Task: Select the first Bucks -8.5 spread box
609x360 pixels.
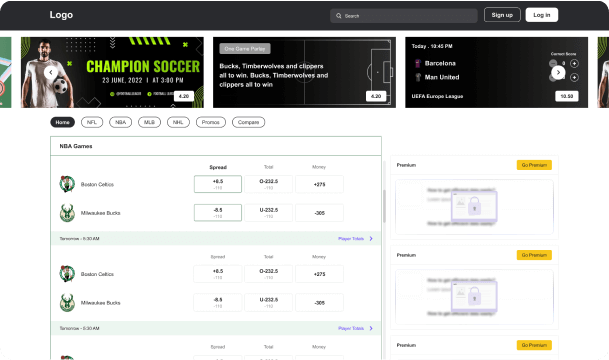Action: tap(218, 213)
